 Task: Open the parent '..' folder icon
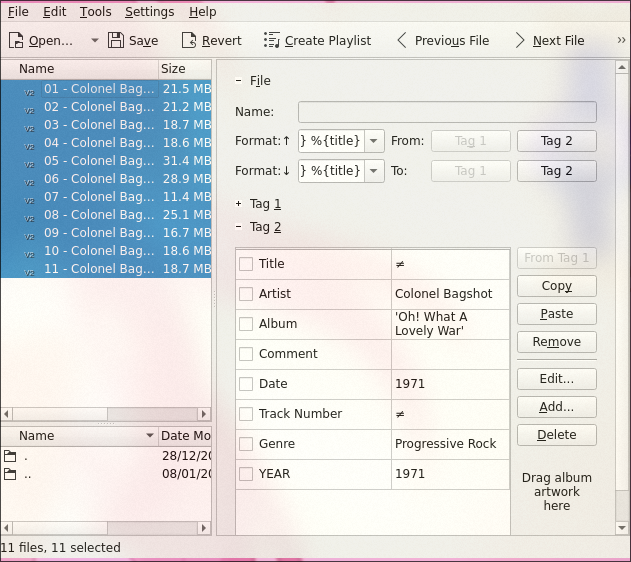(x=10, y=475)
